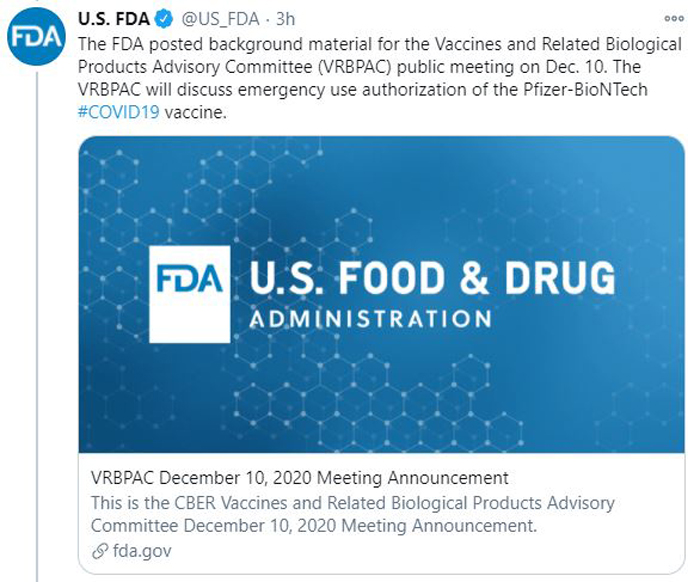Click the U.S. FDA display name
The width and height of the screenshot is (700, 582).
pyautogui.click(x=114, y=19)
